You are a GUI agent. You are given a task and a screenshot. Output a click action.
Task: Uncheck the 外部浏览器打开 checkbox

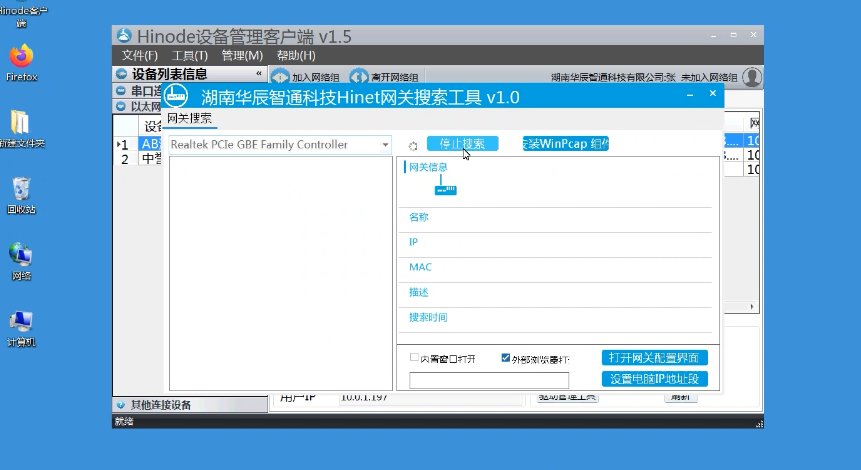pos(506,357)
